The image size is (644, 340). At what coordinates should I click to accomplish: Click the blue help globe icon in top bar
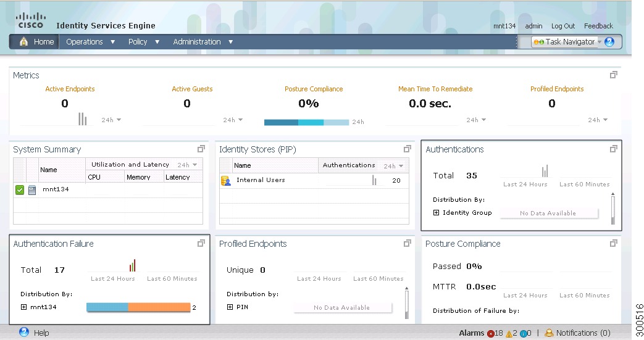609,41
